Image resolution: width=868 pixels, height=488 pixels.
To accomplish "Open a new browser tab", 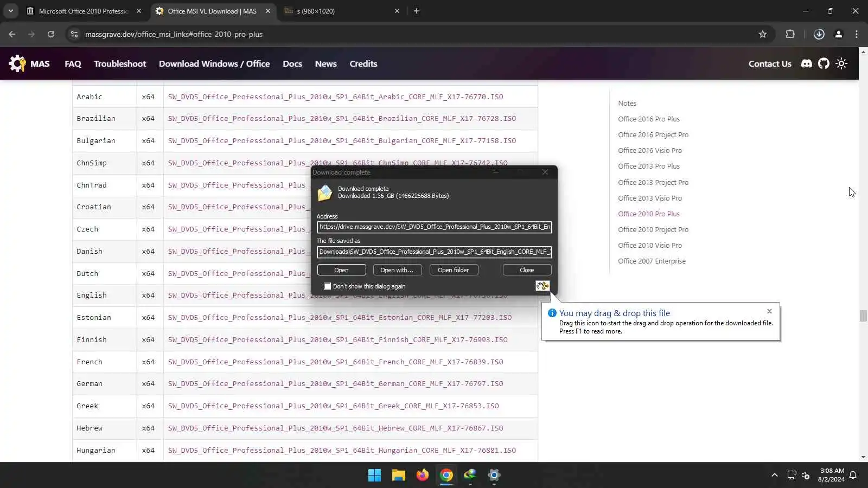I will [x=417, y=11].
